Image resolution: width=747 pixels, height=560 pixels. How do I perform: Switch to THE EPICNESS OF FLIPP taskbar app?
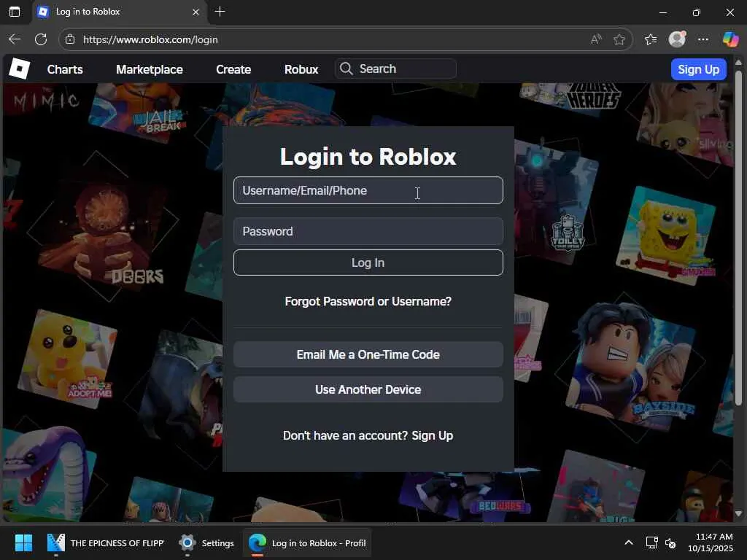tap(105, 542)
